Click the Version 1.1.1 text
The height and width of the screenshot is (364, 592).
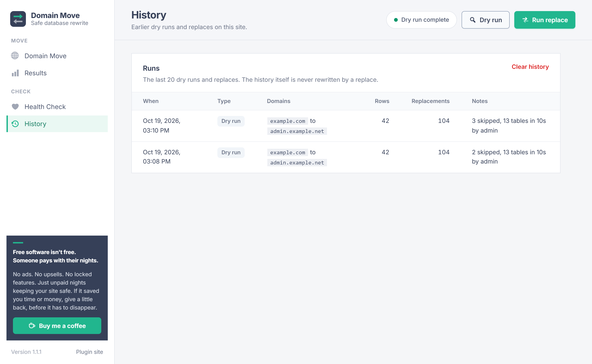click(x=26, y=352)
